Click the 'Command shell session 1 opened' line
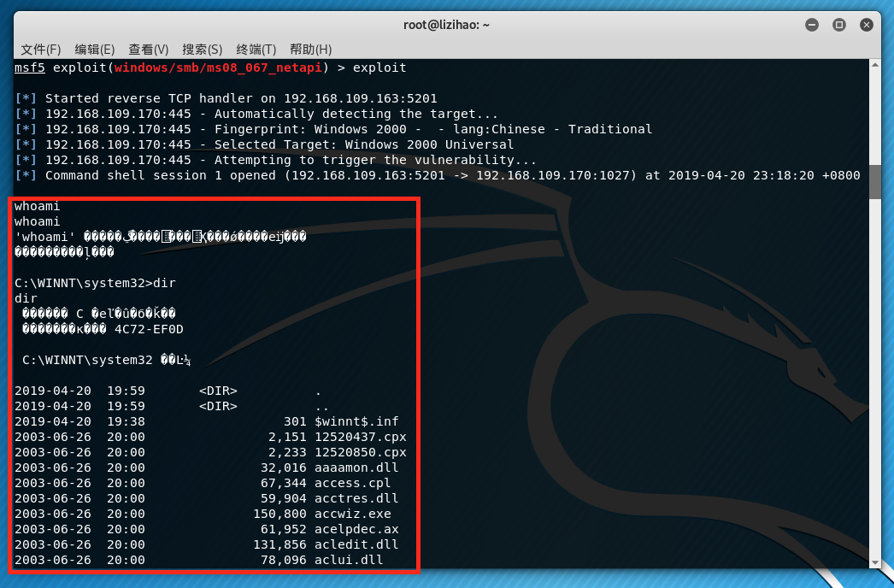Screen dimensions: 894x588 point(438,176)
